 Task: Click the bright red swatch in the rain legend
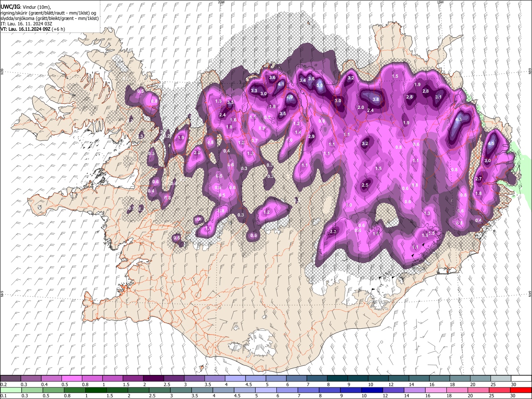(521, 390)
